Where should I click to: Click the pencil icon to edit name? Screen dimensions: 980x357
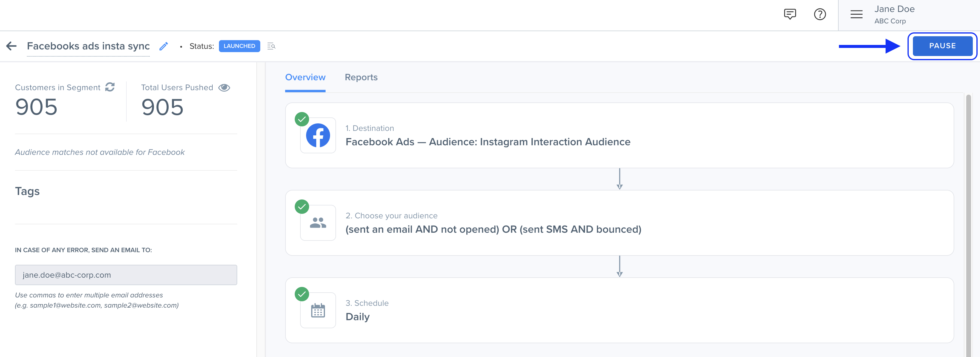click(164, 46)
